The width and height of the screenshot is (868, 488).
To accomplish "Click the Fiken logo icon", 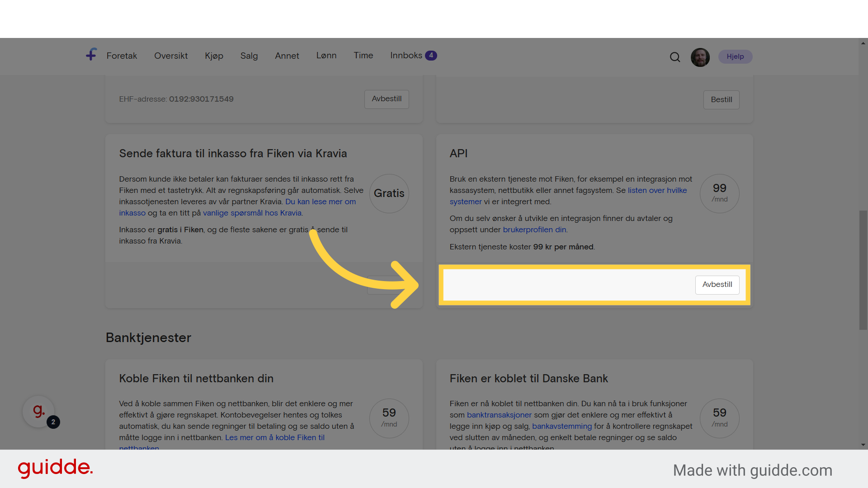I will pyautogui.click(x=91, y=55).
